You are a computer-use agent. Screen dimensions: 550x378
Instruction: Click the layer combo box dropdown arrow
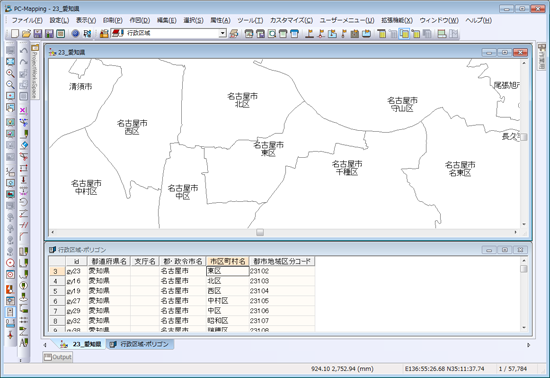(x=222, y=33)
